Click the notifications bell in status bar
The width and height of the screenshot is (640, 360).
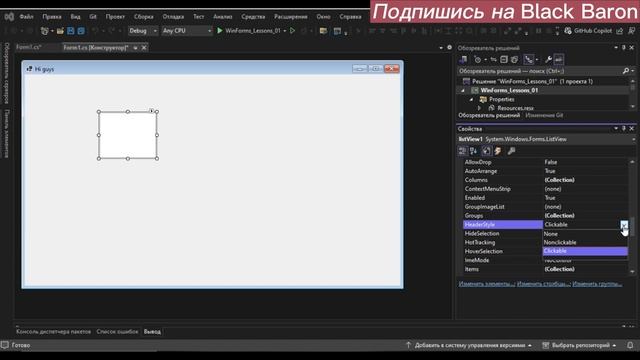pos(630,345)
